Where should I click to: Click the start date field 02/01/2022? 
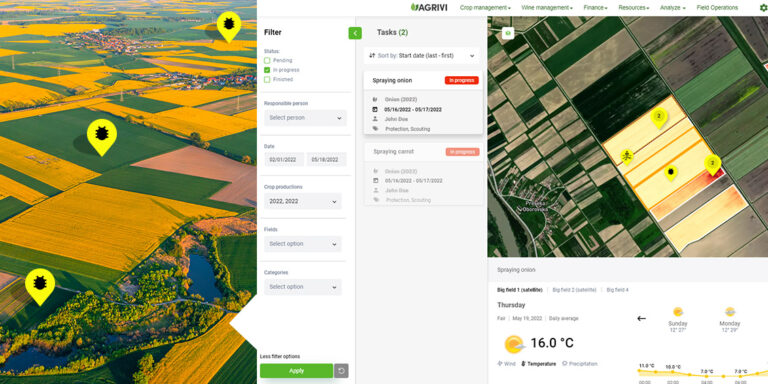(284, 160)
